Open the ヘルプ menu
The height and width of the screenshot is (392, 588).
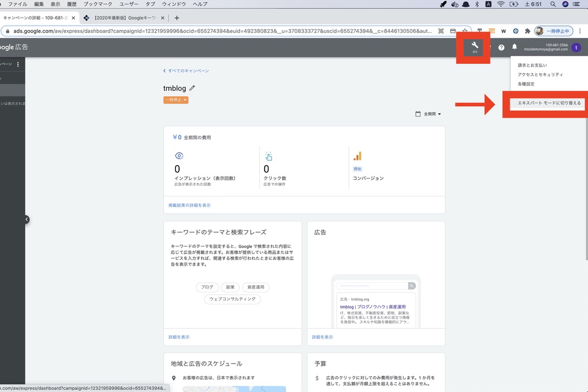click(200, 4)
